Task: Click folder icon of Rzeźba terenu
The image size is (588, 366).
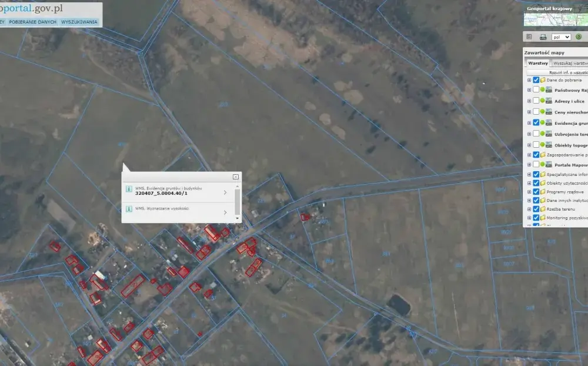Action: click(543, 209)
